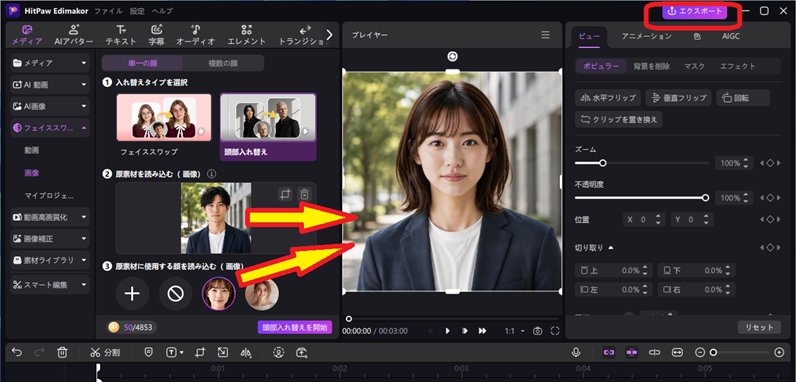Take a snapshot with the camera icon
Viewport: 796px width, 382px height.
538,331
